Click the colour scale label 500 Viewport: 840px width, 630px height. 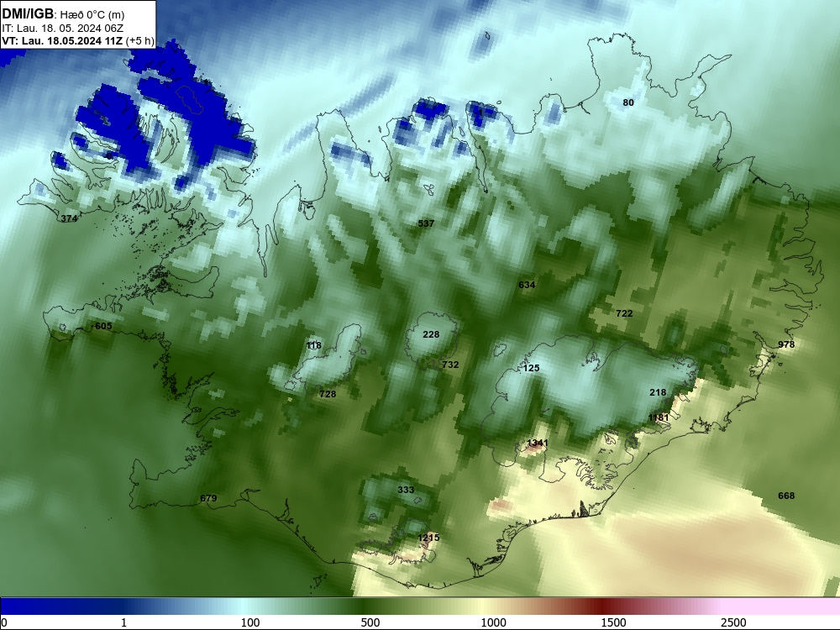(x=370, y=622)
